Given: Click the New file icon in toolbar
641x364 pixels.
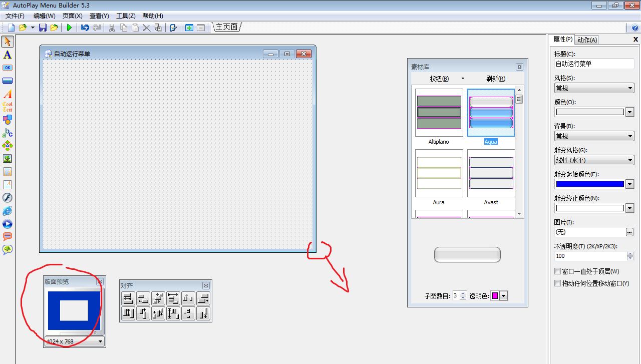Looking at the screenshot, I should [11, 28].
